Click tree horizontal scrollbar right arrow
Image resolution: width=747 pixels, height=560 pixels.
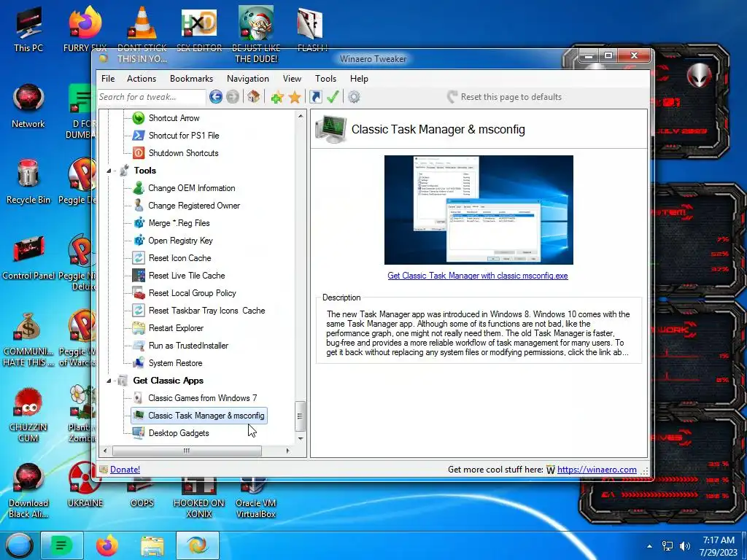click(x=287, y=451)
